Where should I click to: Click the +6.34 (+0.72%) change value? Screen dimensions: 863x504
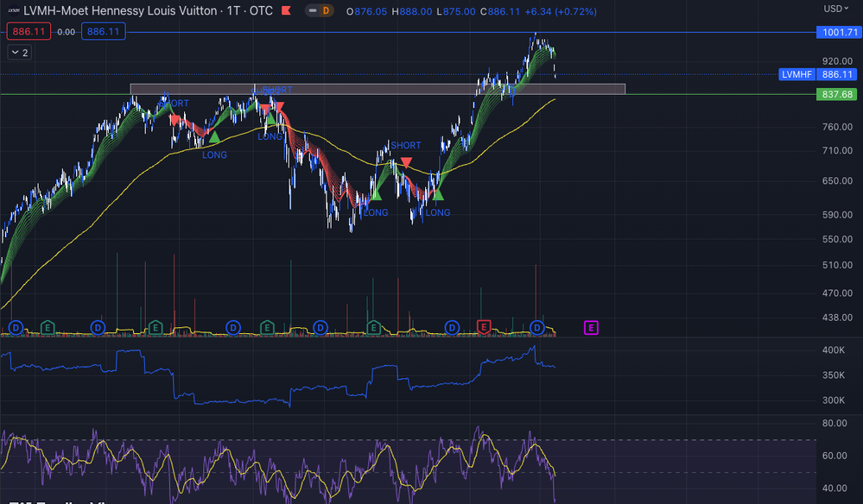(x=563, y=11)
